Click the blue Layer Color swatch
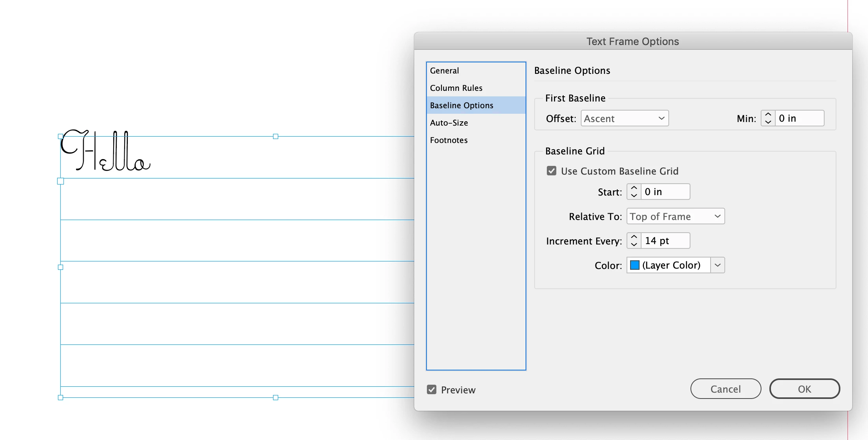 pos(635,265)
